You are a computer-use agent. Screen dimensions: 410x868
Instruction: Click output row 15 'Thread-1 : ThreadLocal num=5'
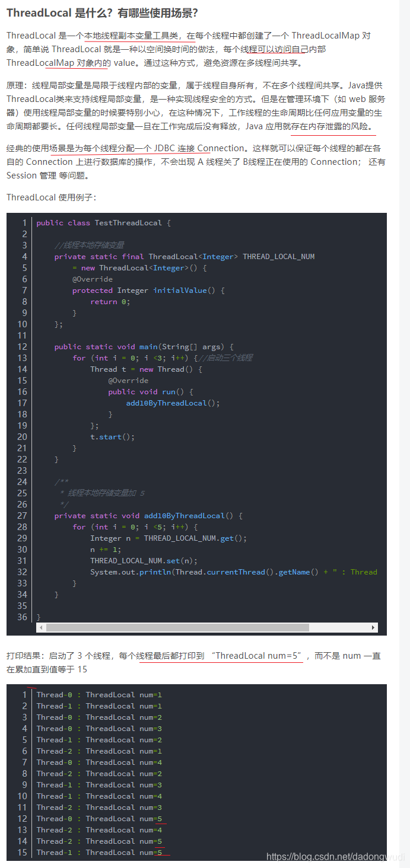99,853
